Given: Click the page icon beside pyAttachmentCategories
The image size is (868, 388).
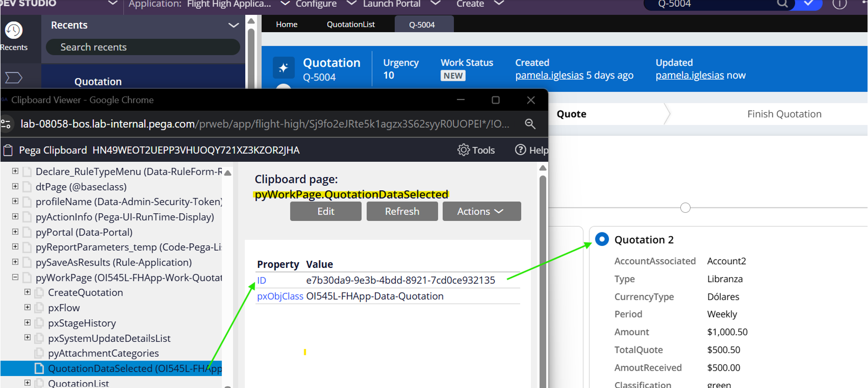Looking at the screenshot, I should (x=39, y=353).
